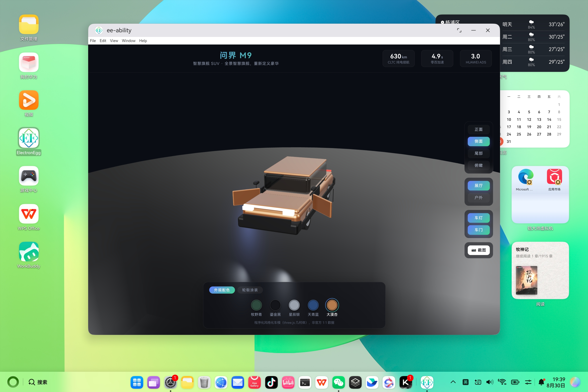Launch TikTok from the dock

coord(271,382)
